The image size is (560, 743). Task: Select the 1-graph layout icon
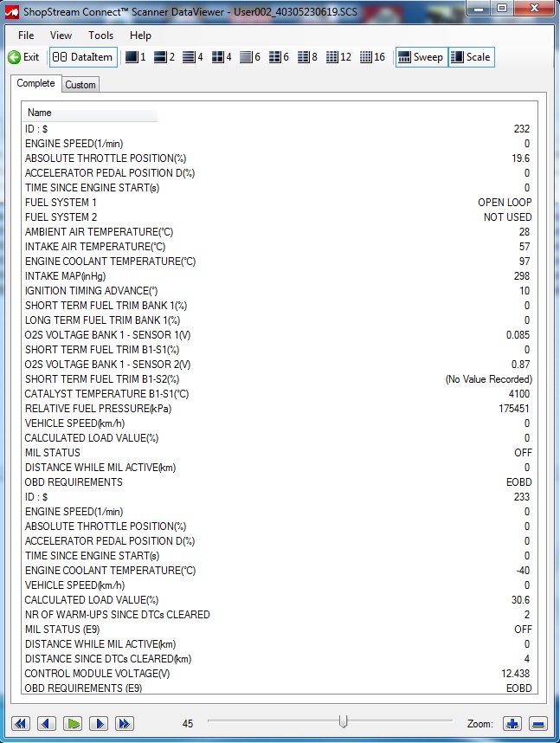[136, 57]
